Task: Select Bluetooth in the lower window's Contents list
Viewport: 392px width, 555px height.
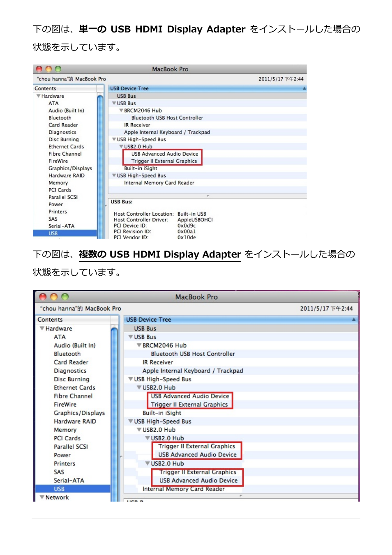Action: [67, 354]
